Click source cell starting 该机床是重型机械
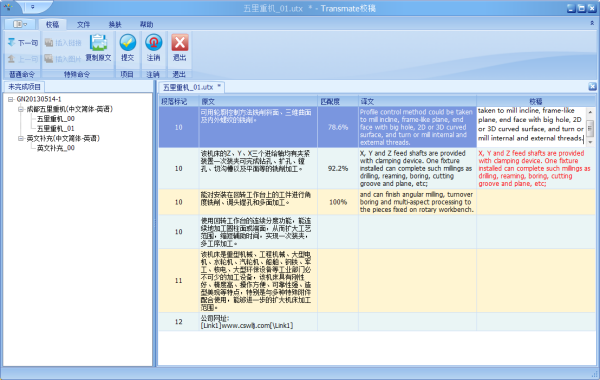This screenshot has height=380, width=600. coord(258,281)
